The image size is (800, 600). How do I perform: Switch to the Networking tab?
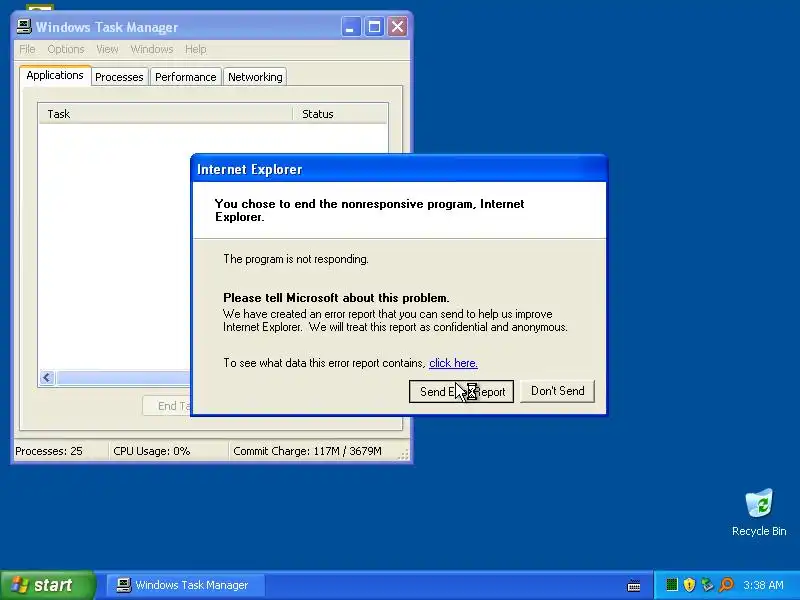pyautogui.click(x=255, y=77)
